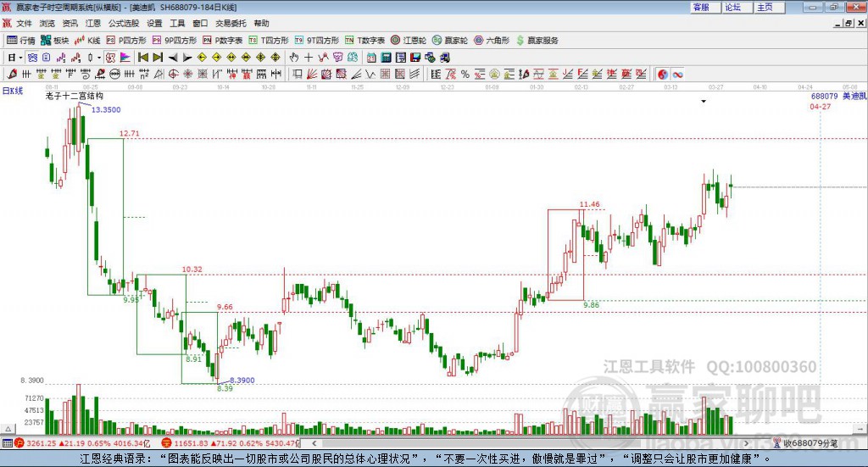Image resolution: width=868 pixels, height=467 pixels.
Task: Select the red pencil drawing tool
Action: coord(12,74)
